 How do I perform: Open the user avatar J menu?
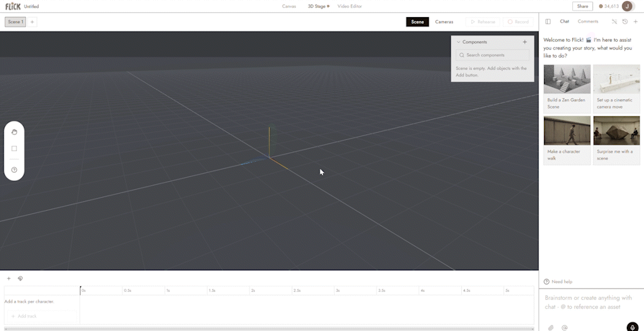click(627, 6)
